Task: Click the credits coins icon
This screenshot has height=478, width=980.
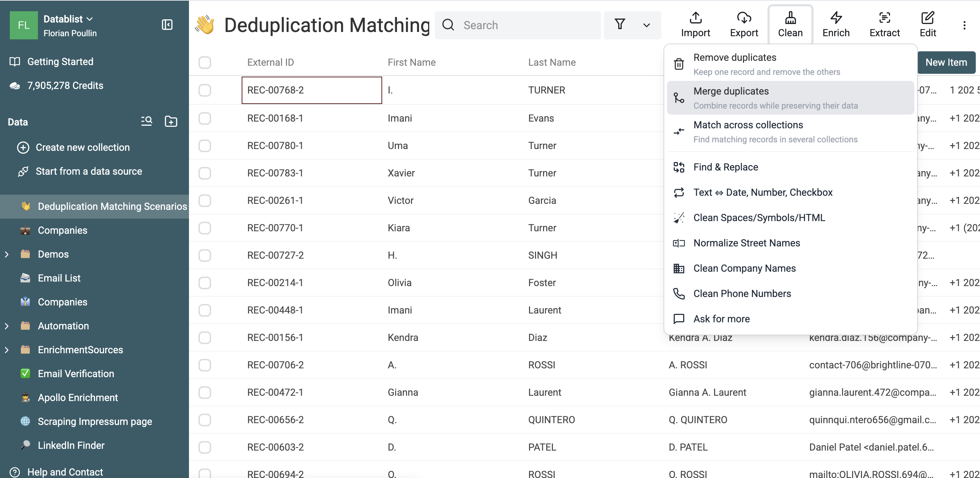Action: pos(15,86)
